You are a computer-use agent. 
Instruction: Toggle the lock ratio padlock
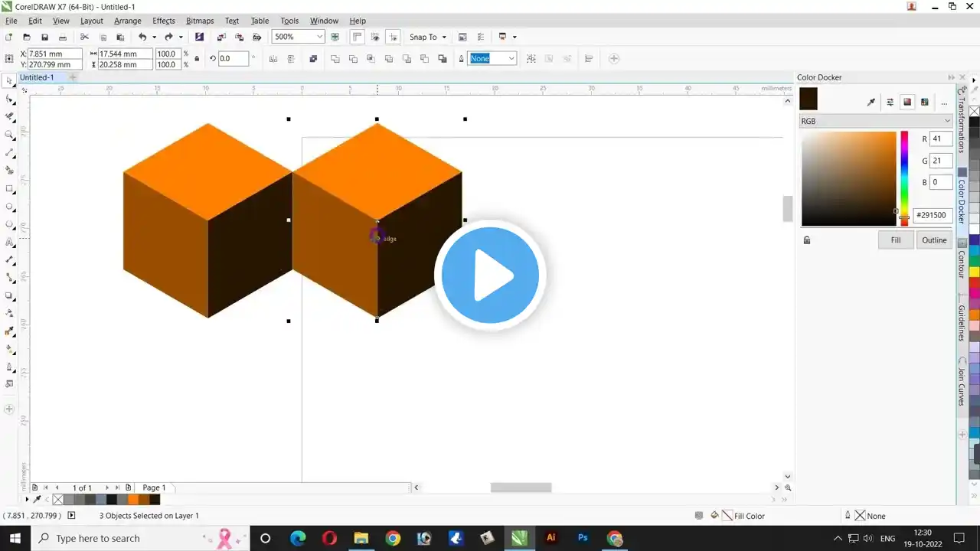click(x=197, y=59)
